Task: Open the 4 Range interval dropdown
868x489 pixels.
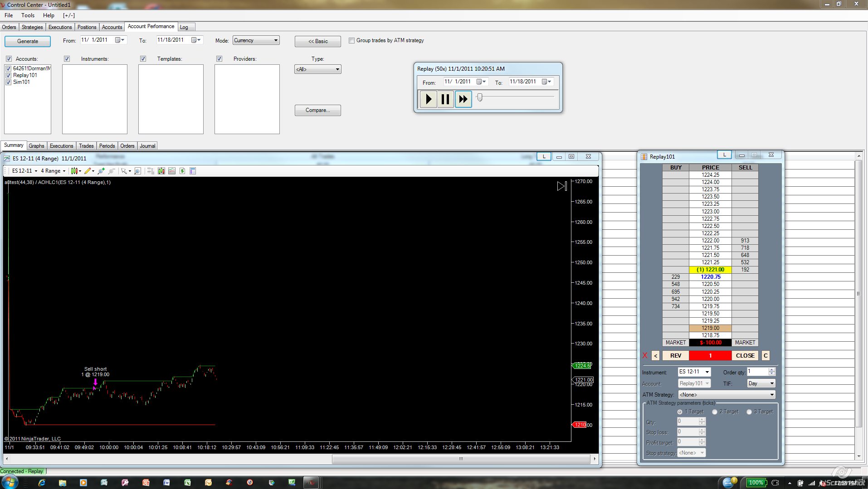Action: (53, 171)
